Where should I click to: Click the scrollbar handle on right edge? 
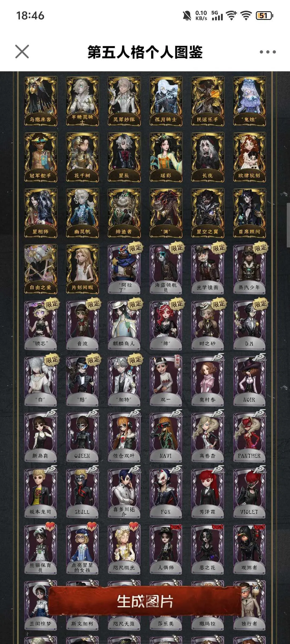click(x=288, y=225)
